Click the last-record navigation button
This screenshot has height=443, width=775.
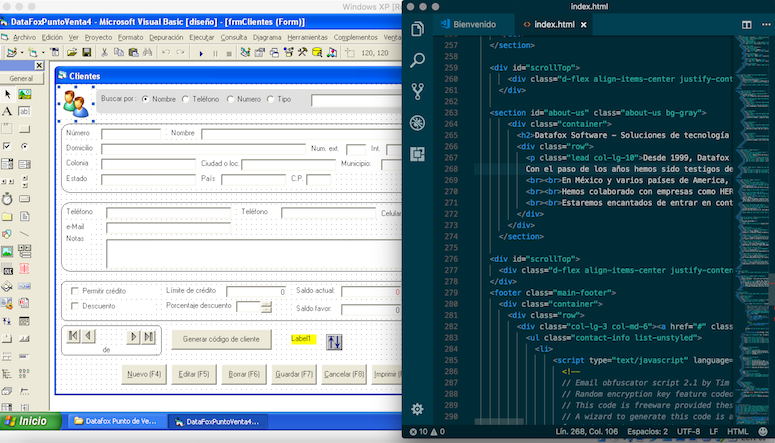click(x=149, y=337)
